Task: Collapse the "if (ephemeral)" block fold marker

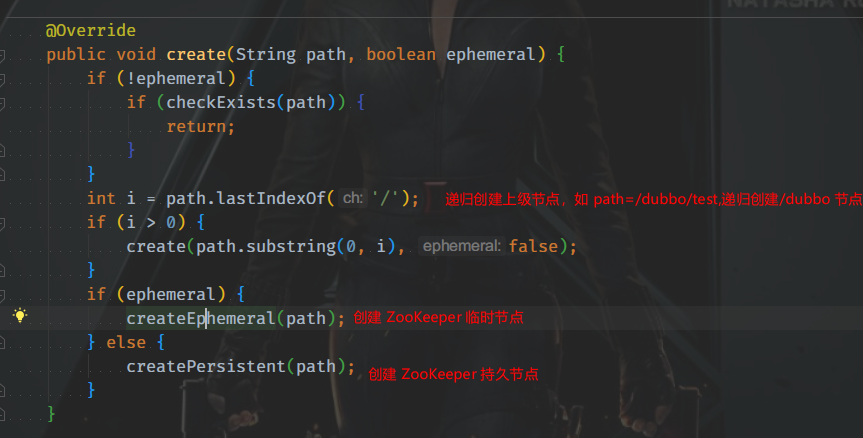Action: [x=2, y=295]
